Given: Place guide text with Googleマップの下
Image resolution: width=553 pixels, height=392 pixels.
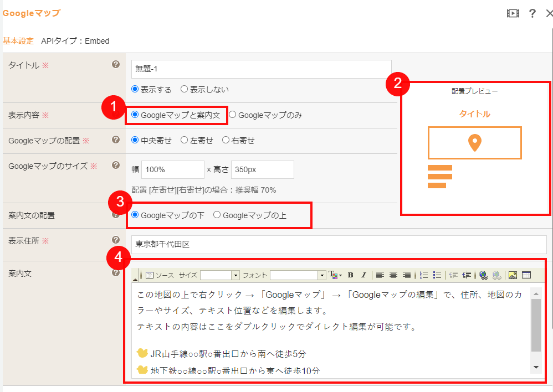Looking at the screenshot, I should pyautogui.click(x=135, y=215).
